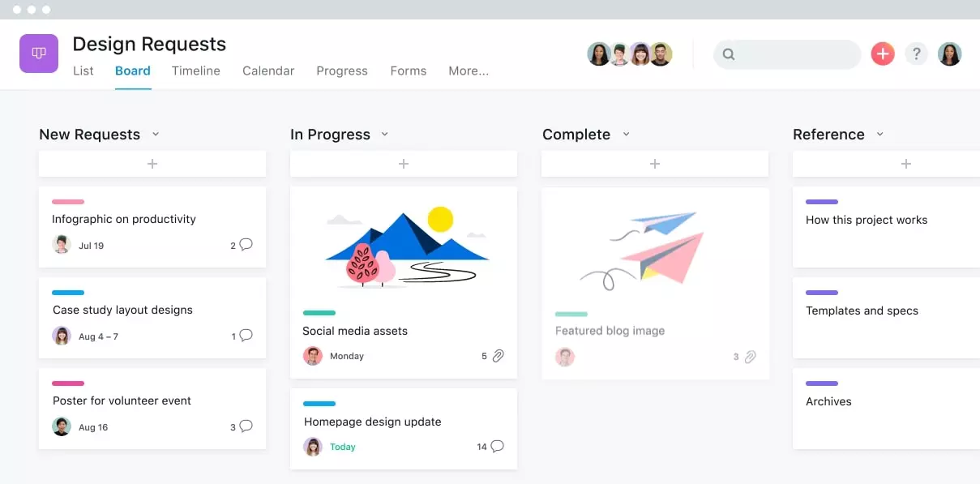Image resolution: width=980 pixels, height=484 pixels.
Task: Click assignee avatar on Case study layout designs
Action: pyautogui.click(x=62, y=336)
